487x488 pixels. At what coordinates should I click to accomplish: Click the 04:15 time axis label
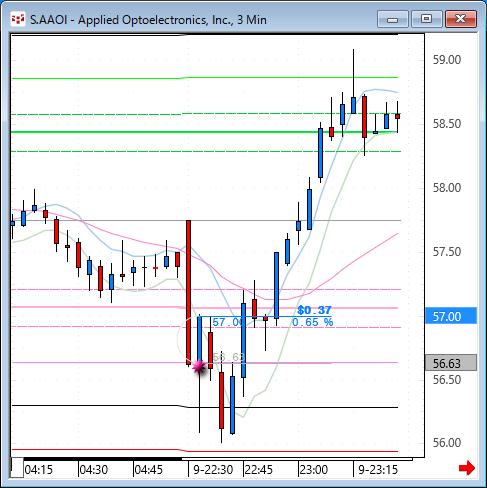[39, 470]
